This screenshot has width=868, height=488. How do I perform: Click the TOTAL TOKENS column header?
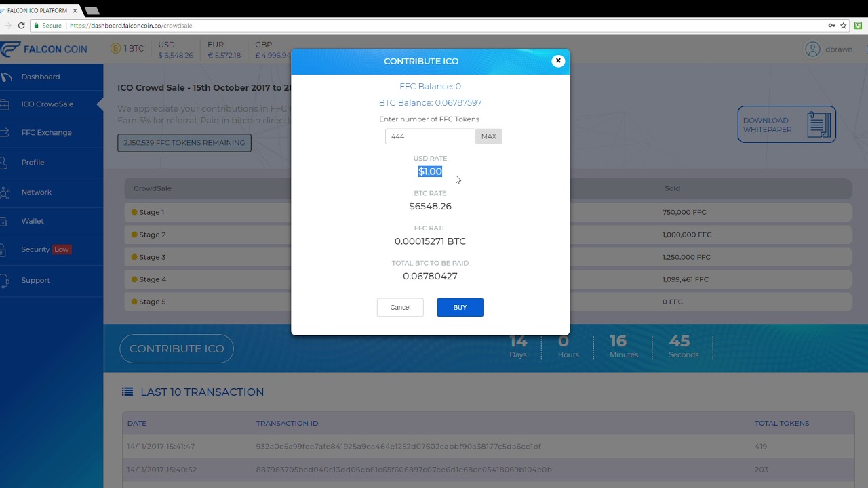point(782,424)
